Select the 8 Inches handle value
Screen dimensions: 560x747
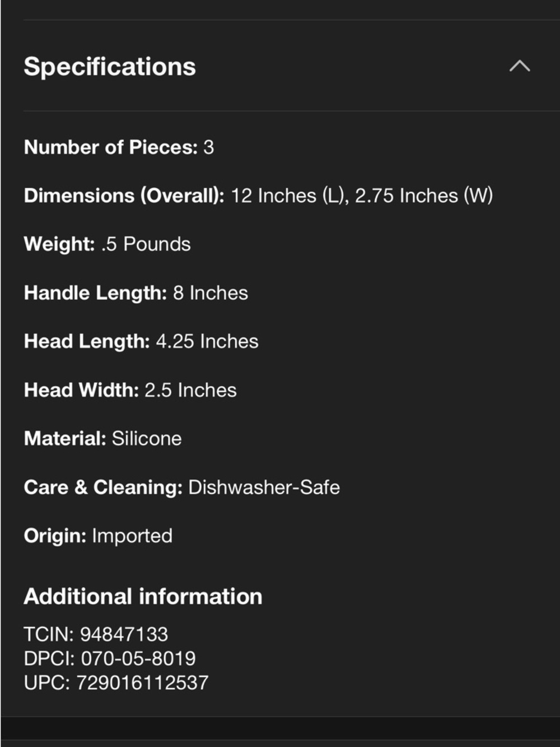click(x=211, y=293)
